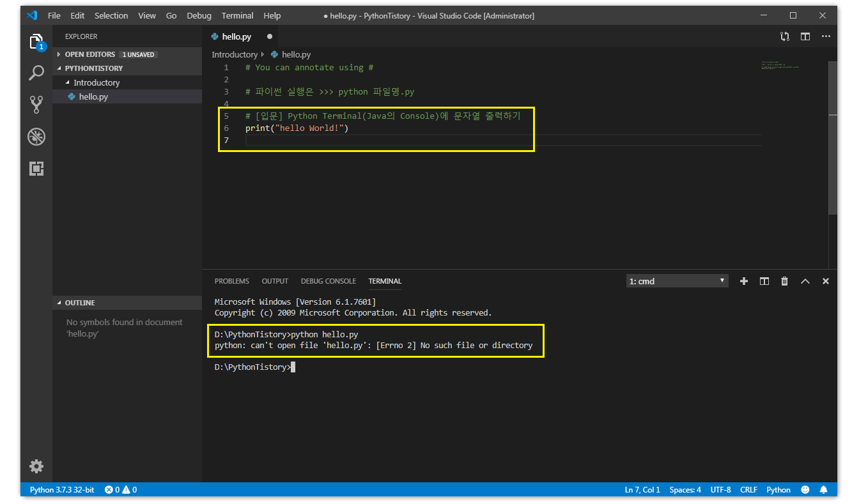Click Ln 7, Col 1 in status bar
The width and height of the screenshot is (852, 504).
pos(642,490)
